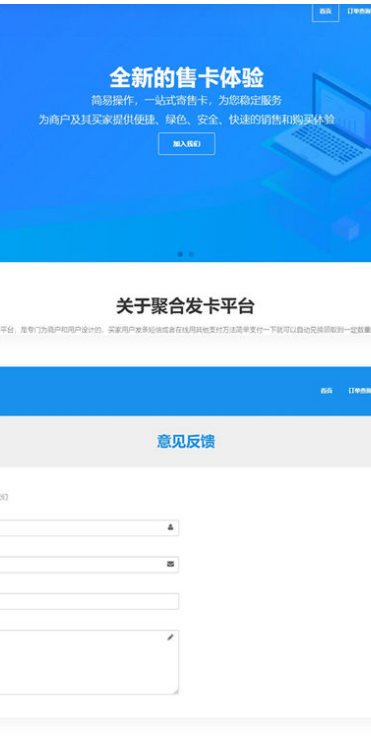This screenshot has height=744, width=371.
Task: Click the user icon in the name field
Action: (x=170, y=527)
